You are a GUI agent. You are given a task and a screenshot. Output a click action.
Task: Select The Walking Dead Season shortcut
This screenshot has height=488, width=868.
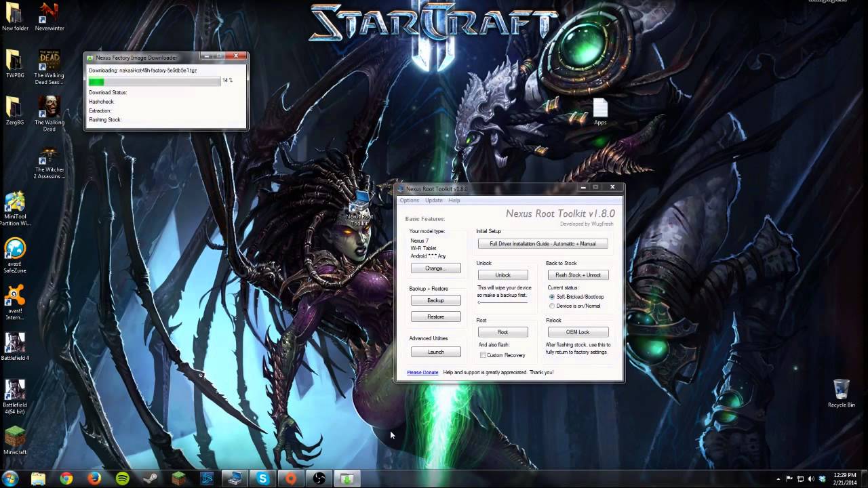(x=50, y=68)
